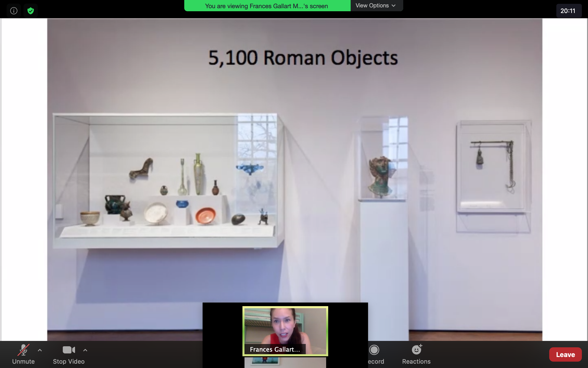Expand audio options arrow next to Unmute
Viewport: 588px width, 368px height.
pyautogui.click(x=40, y=350)
